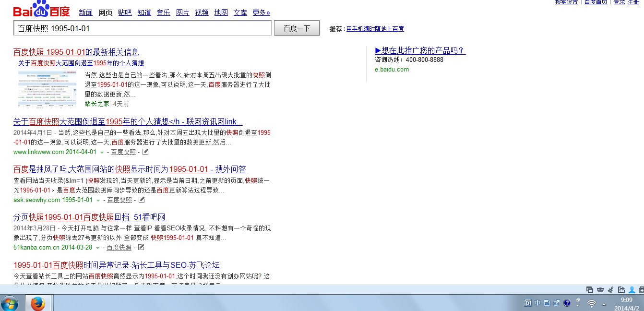
Task: Click the 51kanba.com.cn URL text
Action: (36, 248)
